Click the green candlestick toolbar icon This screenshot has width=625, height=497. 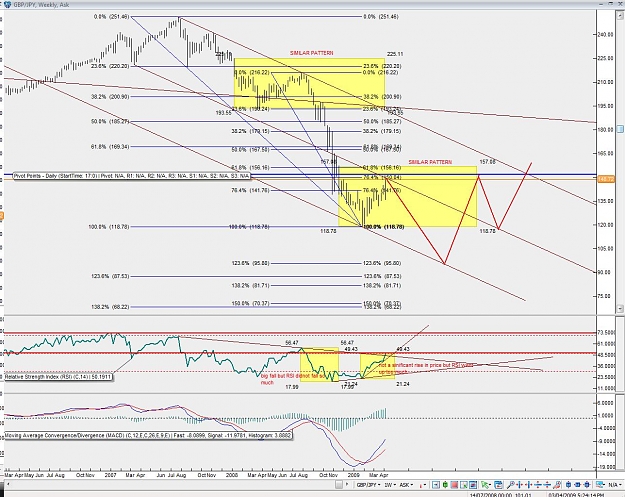(x=445, y=485)
